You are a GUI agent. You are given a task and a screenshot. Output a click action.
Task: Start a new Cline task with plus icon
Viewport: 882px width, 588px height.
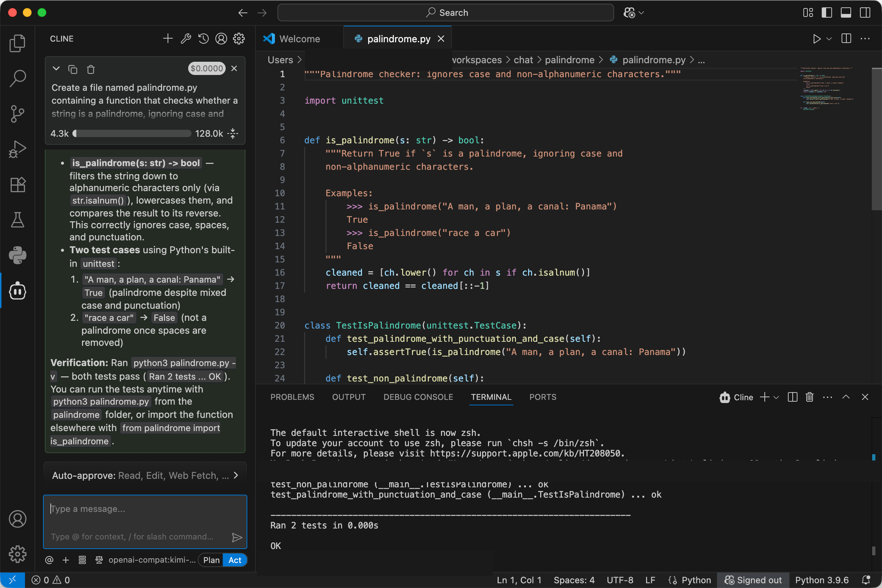coord(168,39)
